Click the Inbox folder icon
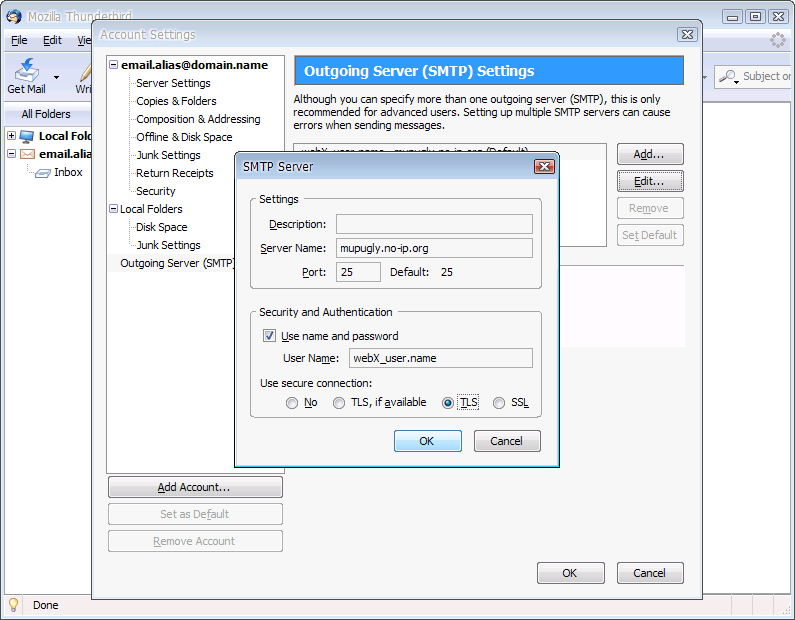Viewport: 795px width, 620px height. 43,173
